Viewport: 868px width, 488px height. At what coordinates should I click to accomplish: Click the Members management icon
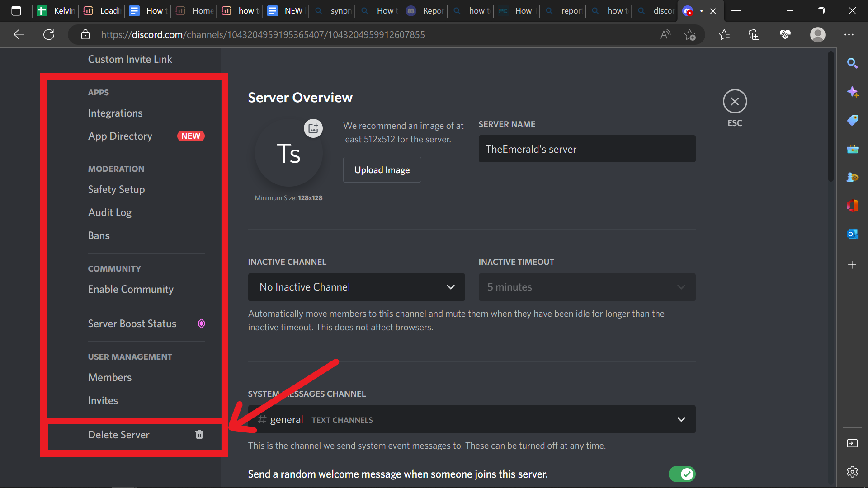pos(110,377)
